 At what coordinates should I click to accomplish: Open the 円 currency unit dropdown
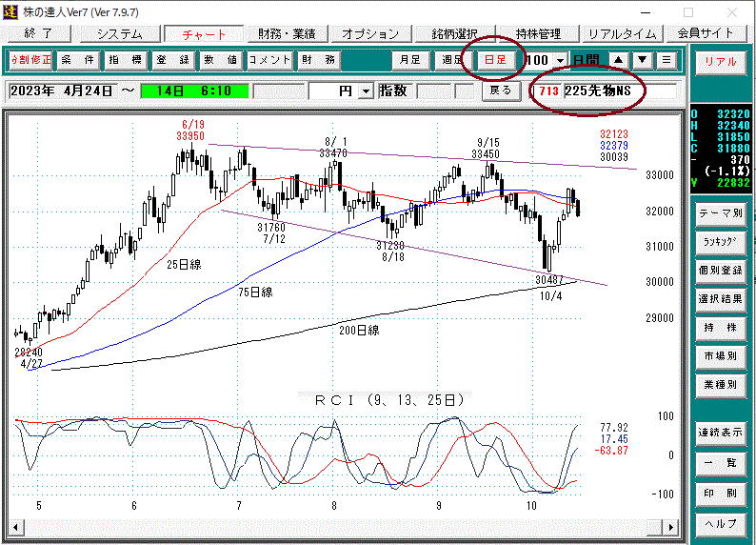tap(366, 91)
